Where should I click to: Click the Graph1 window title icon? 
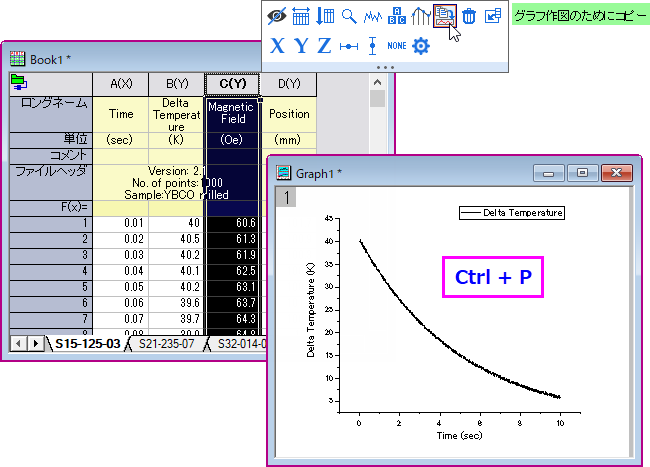pyautogui.click(x=284, y=172)
